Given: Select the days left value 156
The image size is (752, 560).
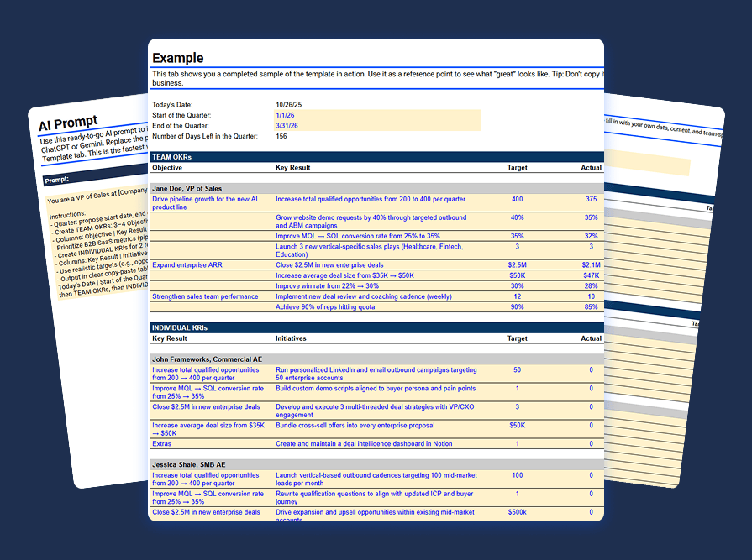Looking at the screenshot, I should click(x=281, y=136).
